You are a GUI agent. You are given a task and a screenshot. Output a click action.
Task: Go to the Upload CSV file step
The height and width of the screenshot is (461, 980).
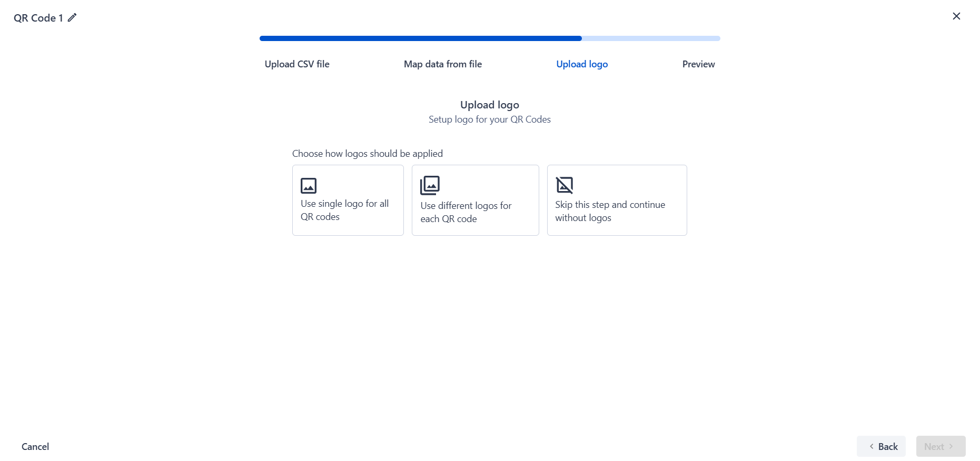(297, 64)
